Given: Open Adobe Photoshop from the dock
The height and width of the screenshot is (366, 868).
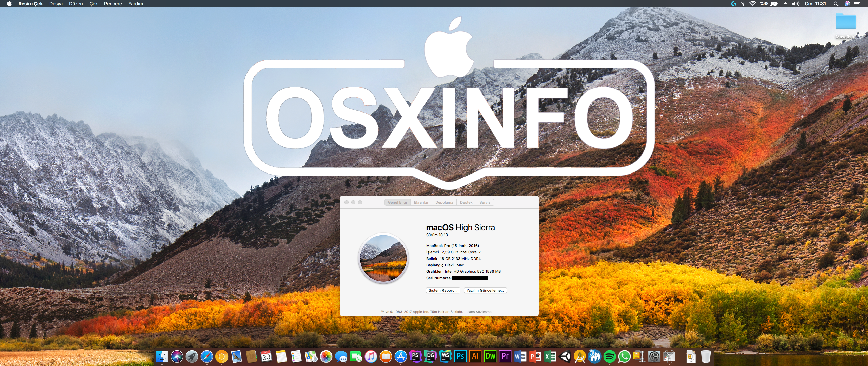Looking at the screenshot, I should (460, 357).
